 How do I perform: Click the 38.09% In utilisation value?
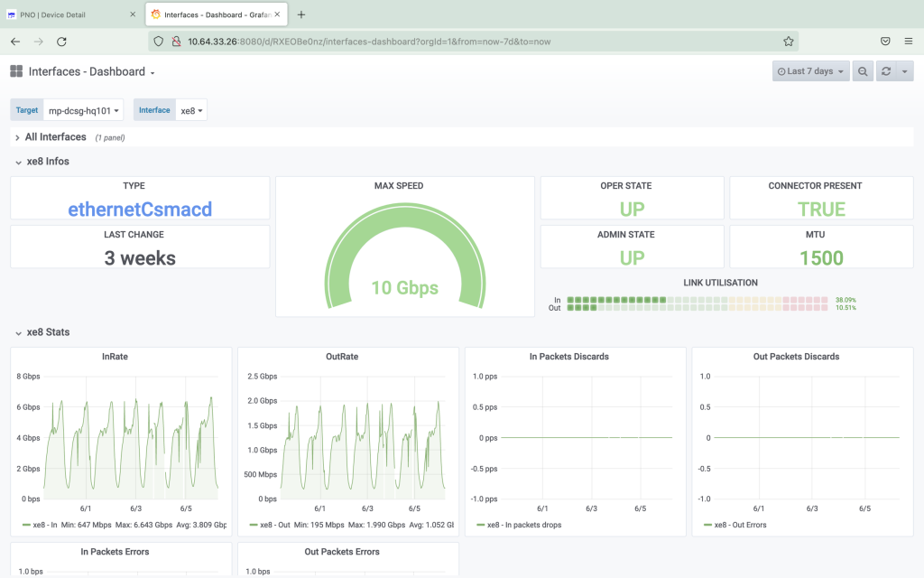(x=845, y=300)
